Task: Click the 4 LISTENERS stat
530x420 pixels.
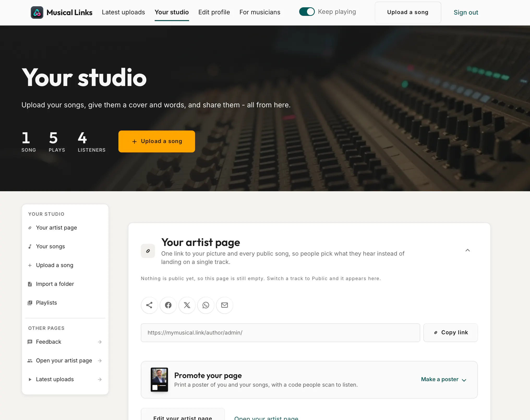Action: tap(92, 141)
